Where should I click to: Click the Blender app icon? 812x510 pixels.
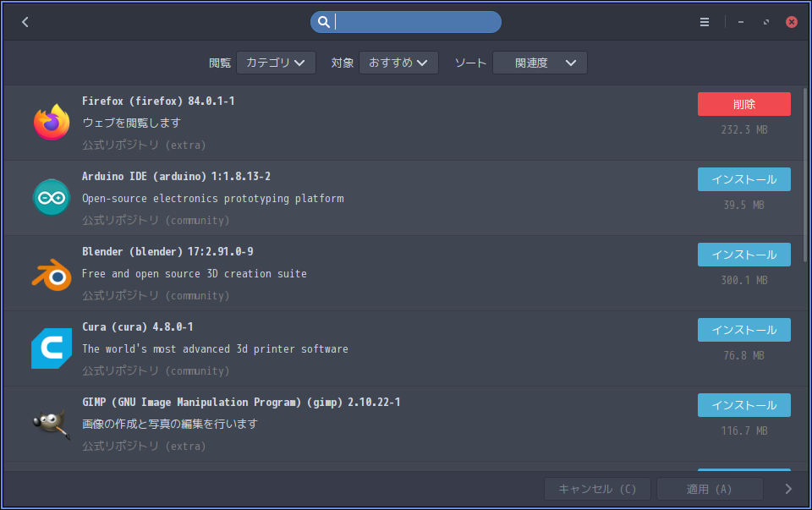tap(52, 274)
